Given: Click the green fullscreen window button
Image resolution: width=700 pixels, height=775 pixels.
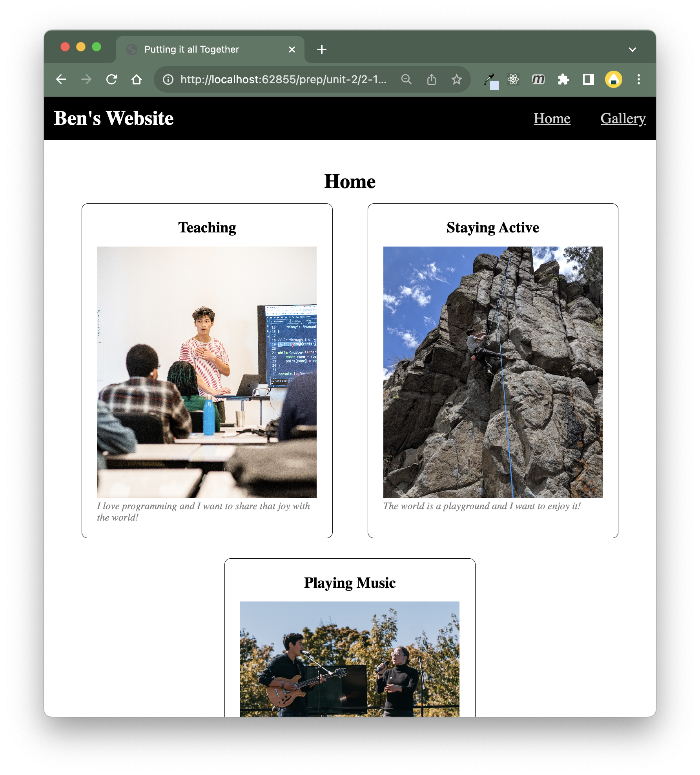Looking at the screenshot, I should click(97, 47).
